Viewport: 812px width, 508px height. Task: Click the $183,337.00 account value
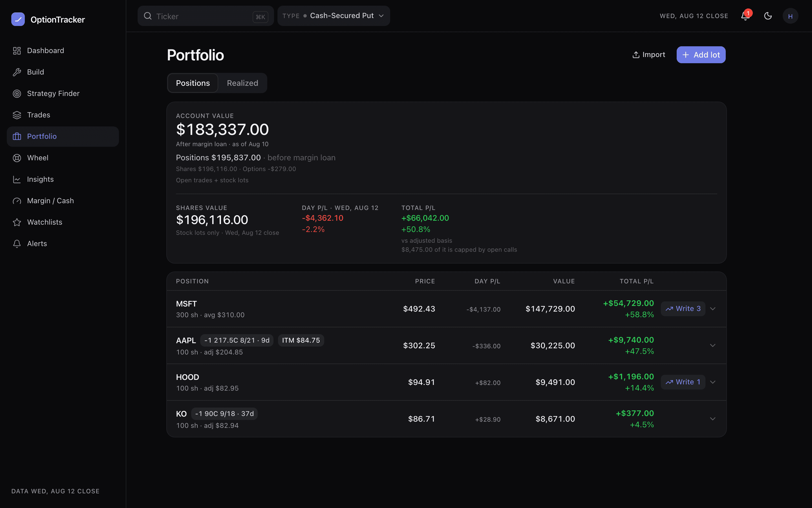pyautogui.click(x=222, y=129)
